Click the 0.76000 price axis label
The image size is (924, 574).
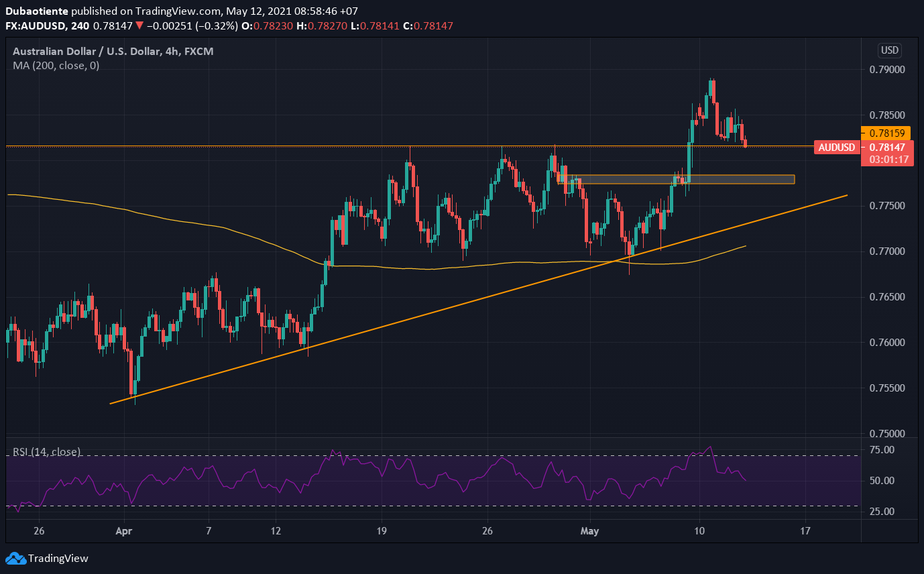point(886,343)
